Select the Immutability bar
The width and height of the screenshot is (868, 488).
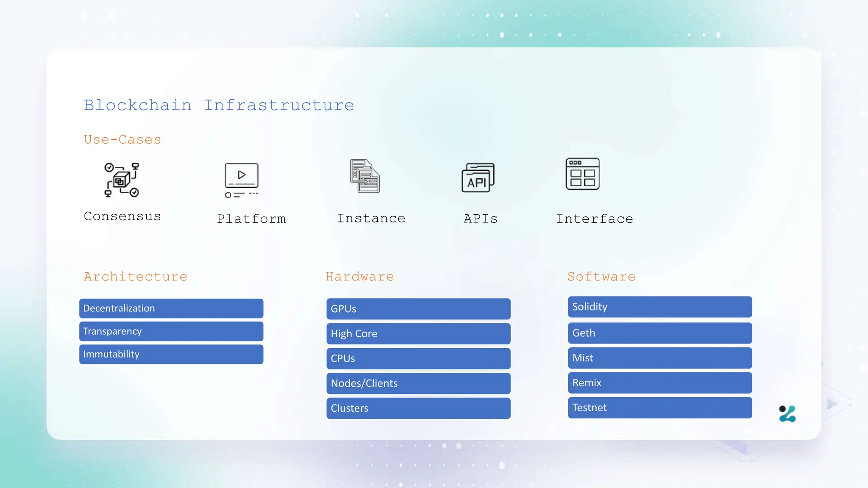(x=171, y=354)
